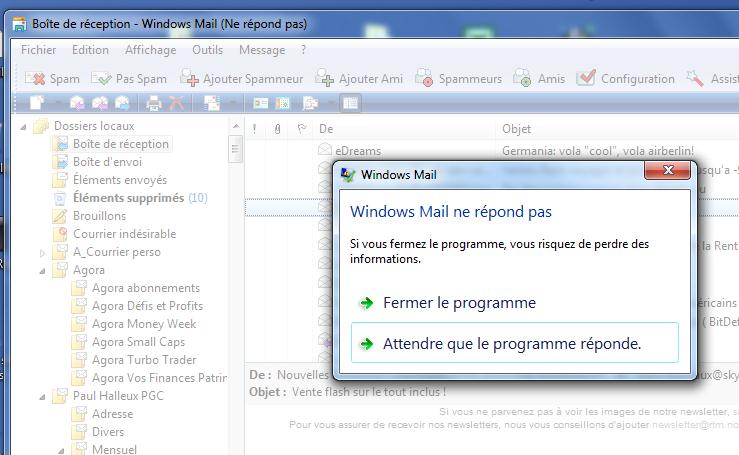Select Agora Défis et Profits folder
Image resolution: width=739 pixels, height=455 pixels.
point(138,306)
